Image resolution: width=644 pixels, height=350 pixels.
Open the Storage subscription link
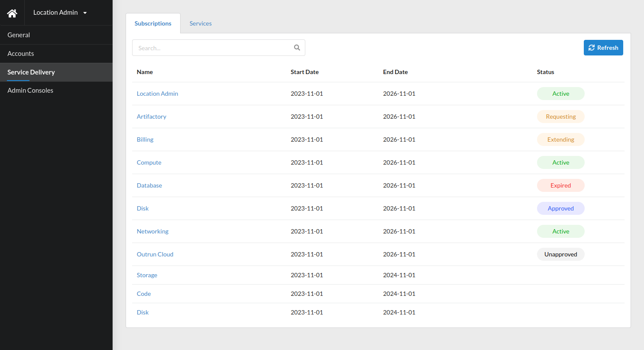tap(147, 275)
